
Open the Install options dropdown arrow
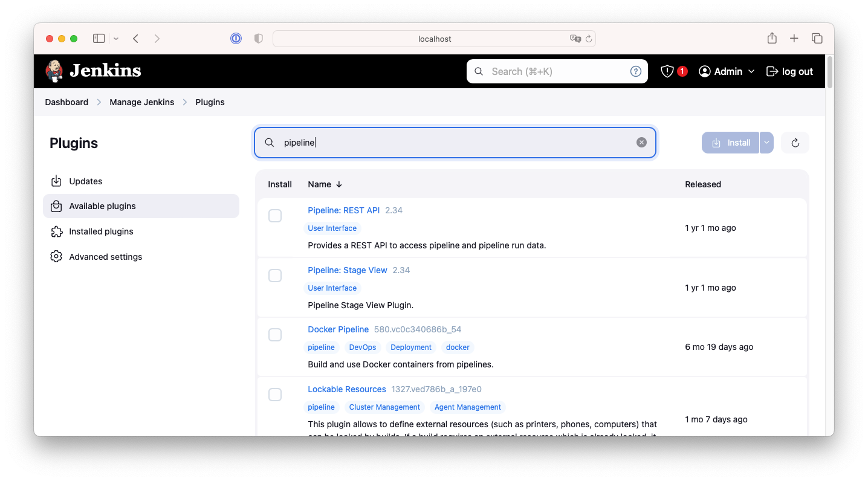click(x=766, y=143)
